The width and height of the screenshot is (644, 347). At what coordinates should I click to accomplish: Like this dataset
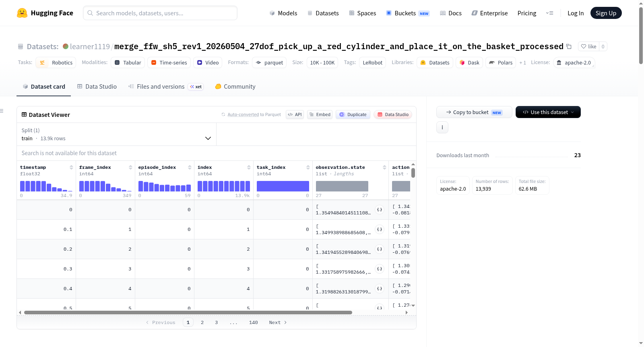(588, 46)
